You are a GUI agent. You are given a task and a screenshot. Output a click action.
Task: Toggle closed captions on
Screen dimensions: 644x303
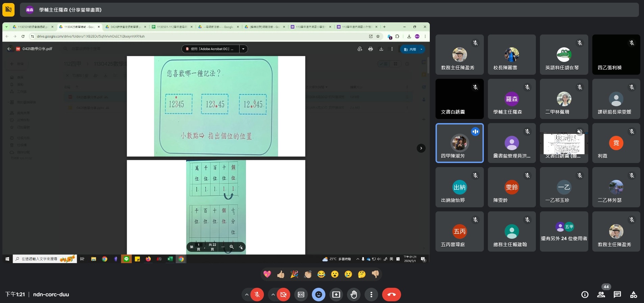coord(301,295)
